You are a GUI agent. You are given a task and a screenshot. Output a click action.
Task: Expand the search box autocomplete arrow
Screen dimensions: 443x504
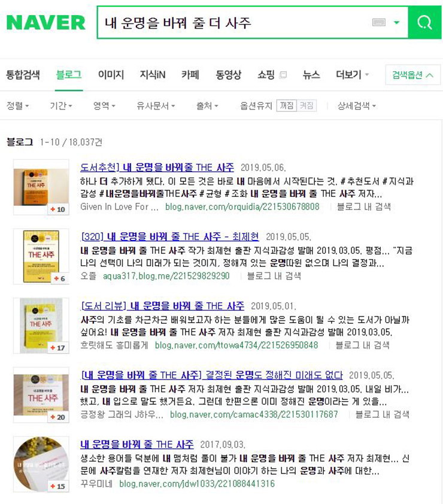(x=397, y=23)
